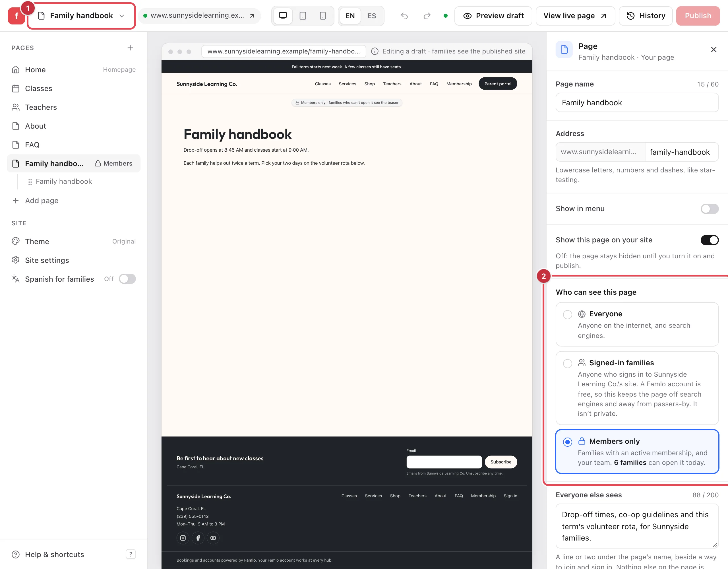Viewport: 728px width, 569px height.
Task: Click the preview address bar URL
Action: [284, 51]
